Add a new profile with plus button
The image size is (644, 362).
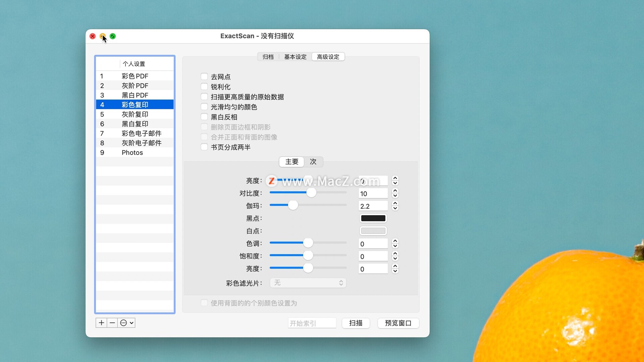point(101,323)
